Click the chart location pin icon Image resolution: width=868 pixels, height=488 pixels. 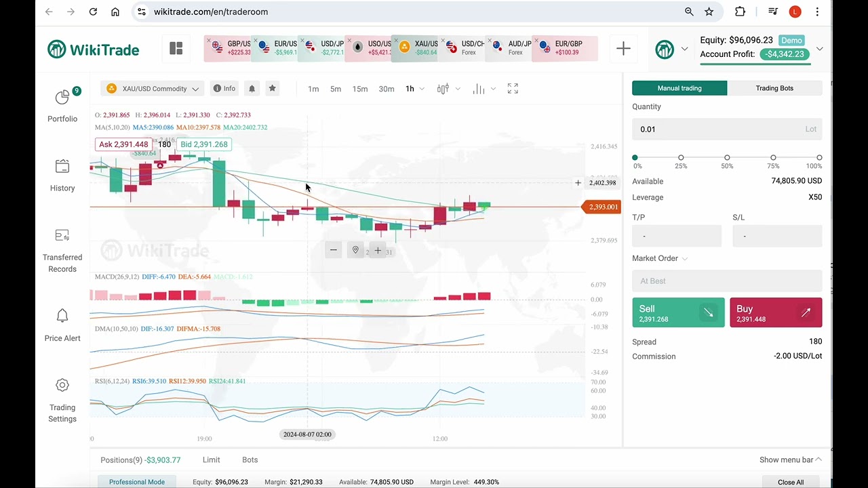[355, 250]
